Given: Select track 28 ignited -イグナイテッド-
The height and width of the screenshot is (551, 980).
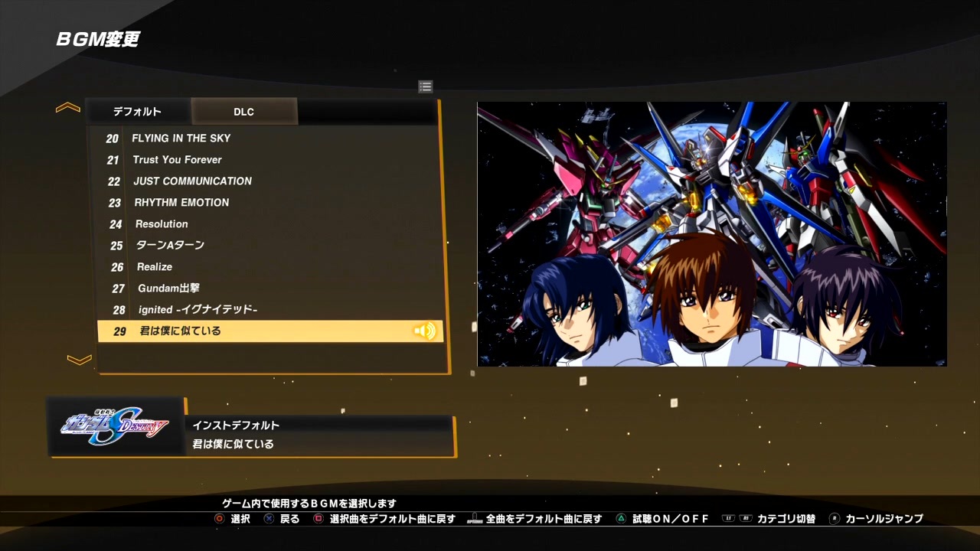Looking at the screenshot, I should pos(269,310).
